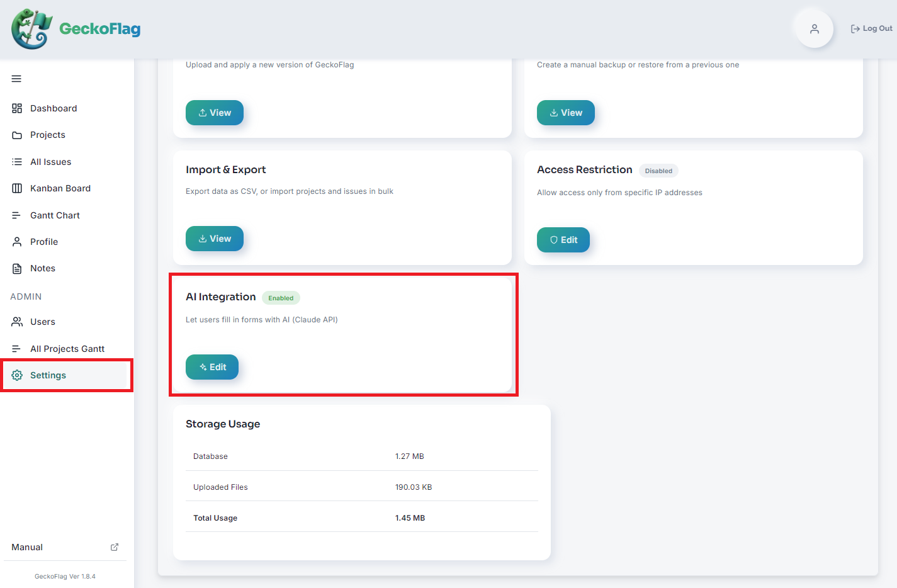This screenshot has height=588, width=897.
Task: Click the Import & Export heading
Action: (x=226, y=170)
